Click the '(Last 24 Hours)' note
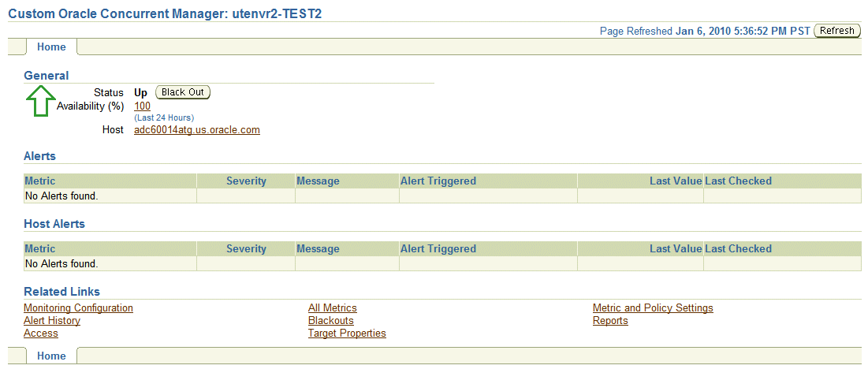 tap(165, 117)
